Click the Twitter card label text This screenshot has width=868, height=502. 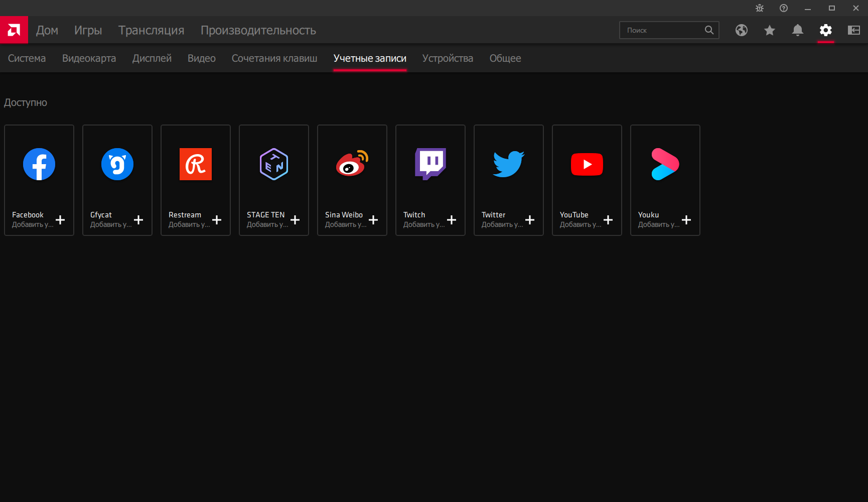pyautogui.click(x=493, y=215)
